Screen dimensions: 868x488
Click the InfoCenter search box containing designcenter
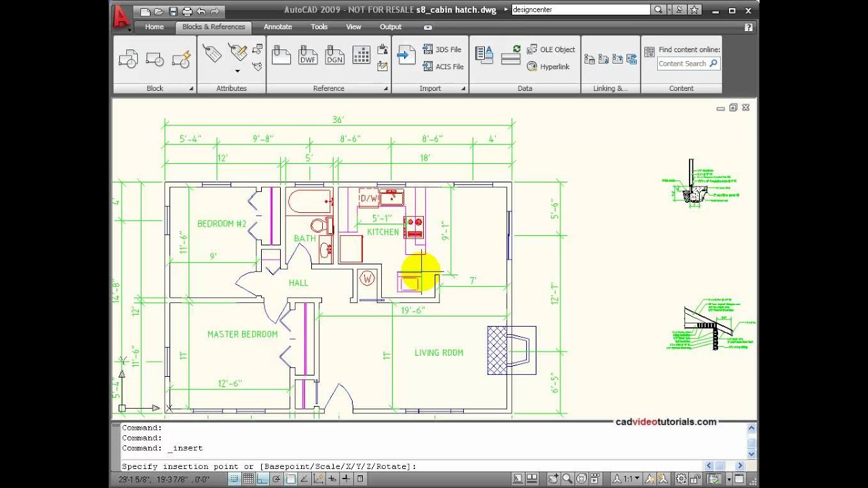(580, 10)
